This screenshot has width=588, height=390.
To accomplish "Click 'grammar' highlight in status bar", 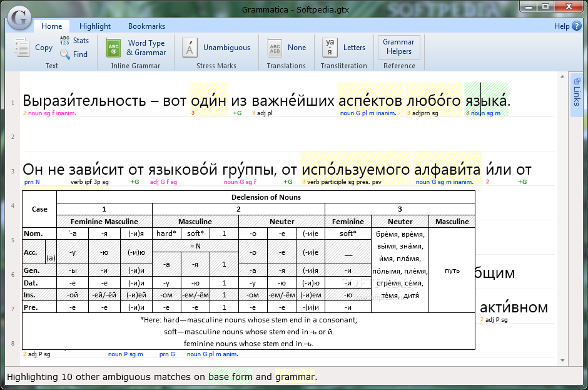I will click(295, 377).
